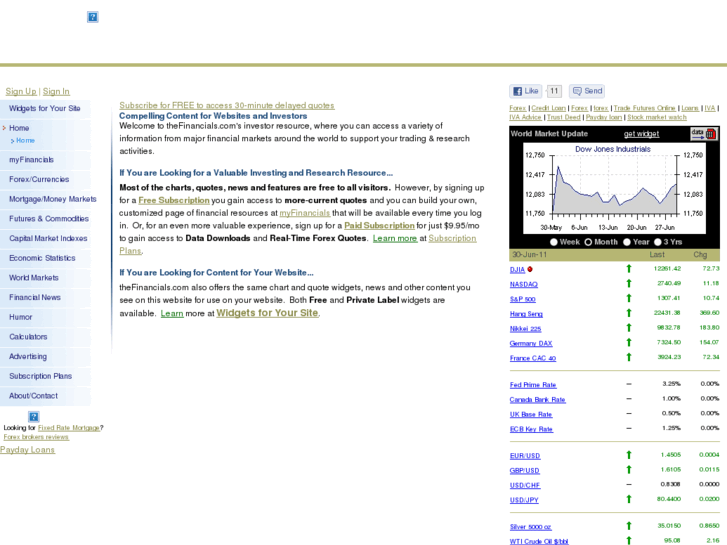Click the Sign In link

[56, 91]
